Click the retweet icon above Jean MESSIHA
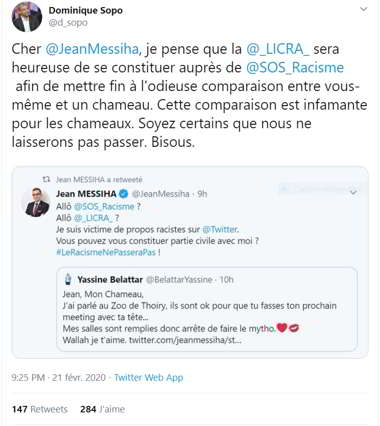Screen dimensions: 380x426 pyautogui.click(x=47, y=180)
